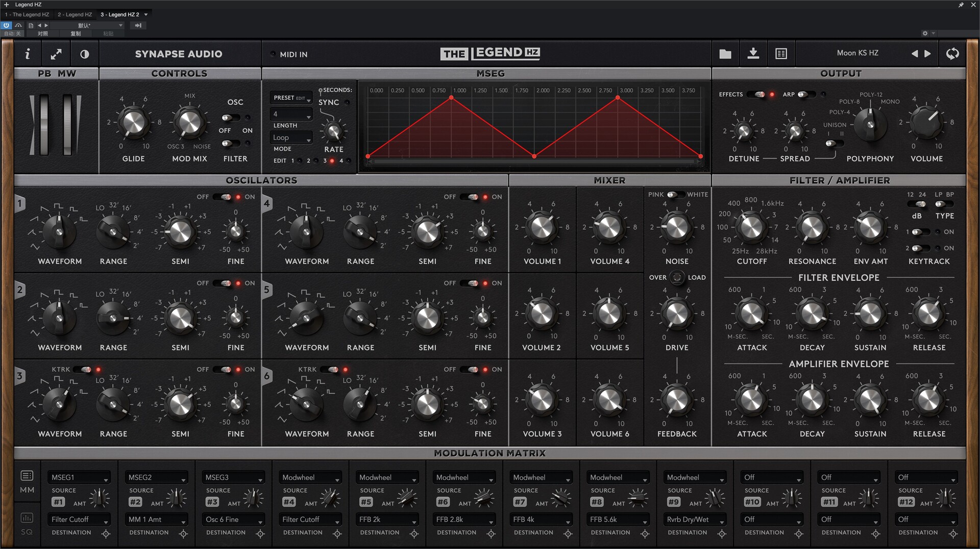Open the SQ sequencer page
This screenshot has height=549, width=980.
coord(27,524)
